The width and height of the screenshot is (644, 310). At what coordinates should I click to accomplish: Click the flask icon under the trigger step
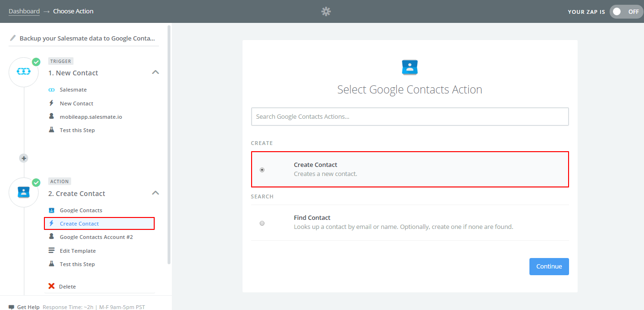point(52,130)
